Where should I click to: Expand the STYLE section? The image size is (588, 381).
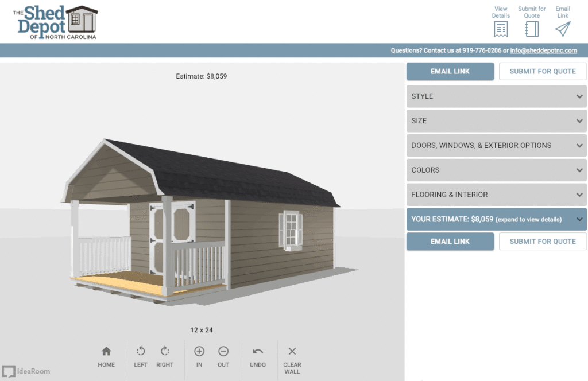(x=496, y=96)
